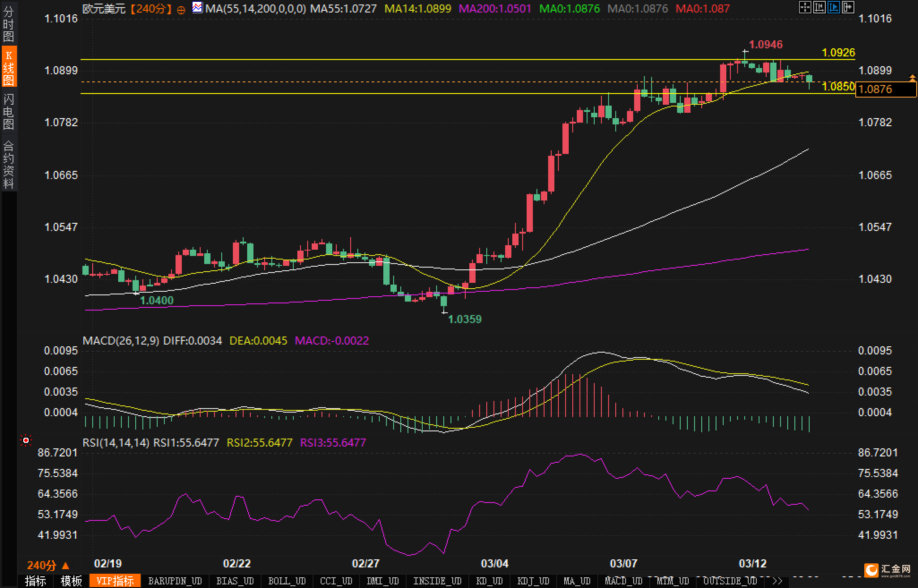
Task: Click the 【240分】 period label in title
Action: pyautogui.click(x=151, y=9)
